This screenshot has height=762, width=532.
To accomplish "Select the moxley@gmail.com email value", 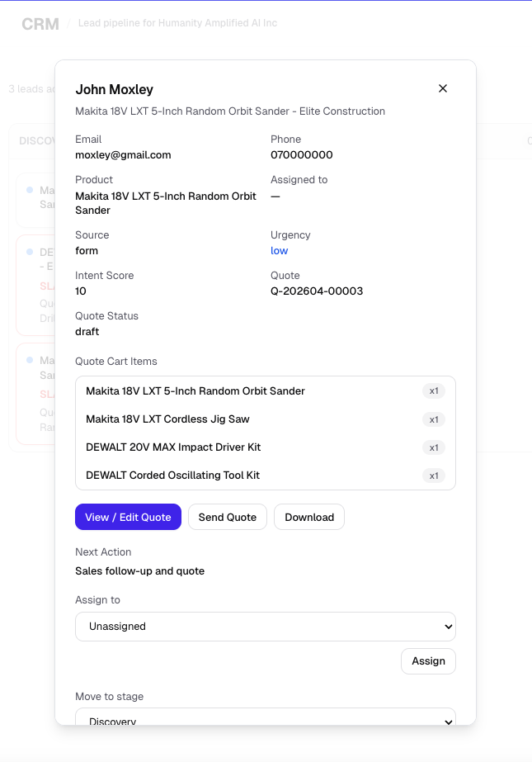I will [123, 155].
